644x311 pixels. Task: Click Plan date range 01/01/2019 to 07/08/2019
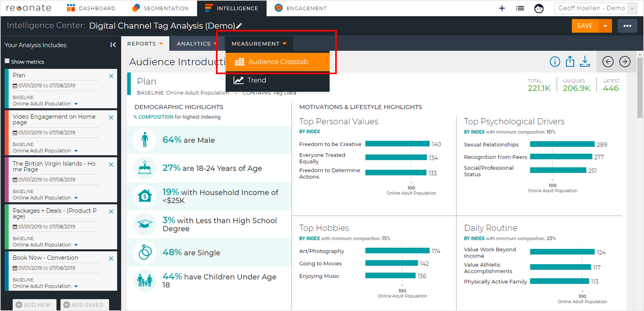coord(47,85)
